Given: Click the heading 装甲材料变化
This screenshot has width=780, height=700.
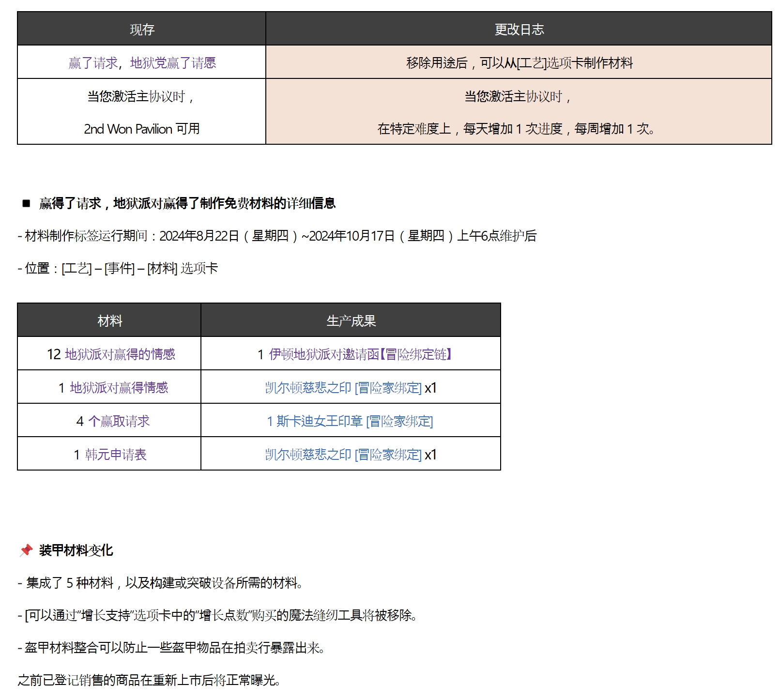Looking at the screenshot, I should (x=76, y=550).
